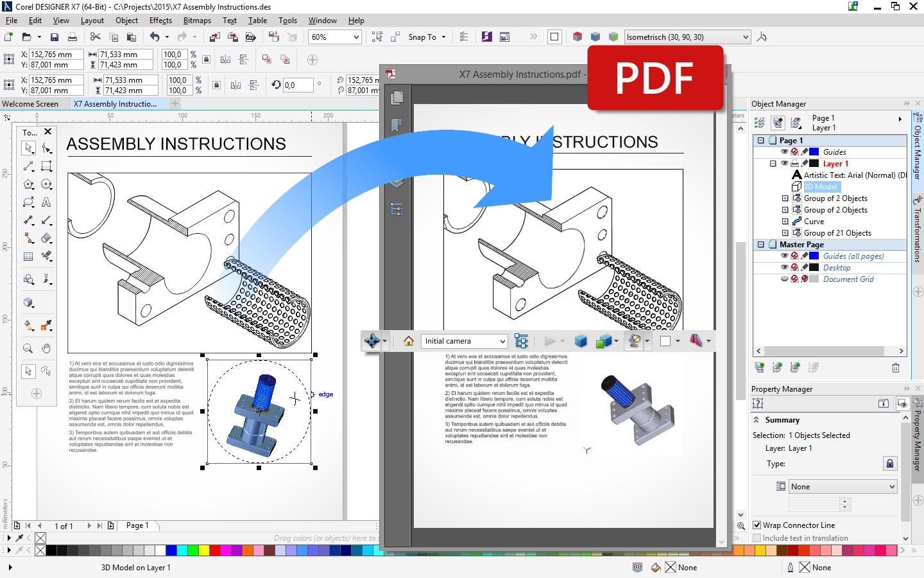Viewport: 924px width, 578px height.
Task: Select the Zoom magnifier tool in the toolbox
Action: click(x=28, y=349)
